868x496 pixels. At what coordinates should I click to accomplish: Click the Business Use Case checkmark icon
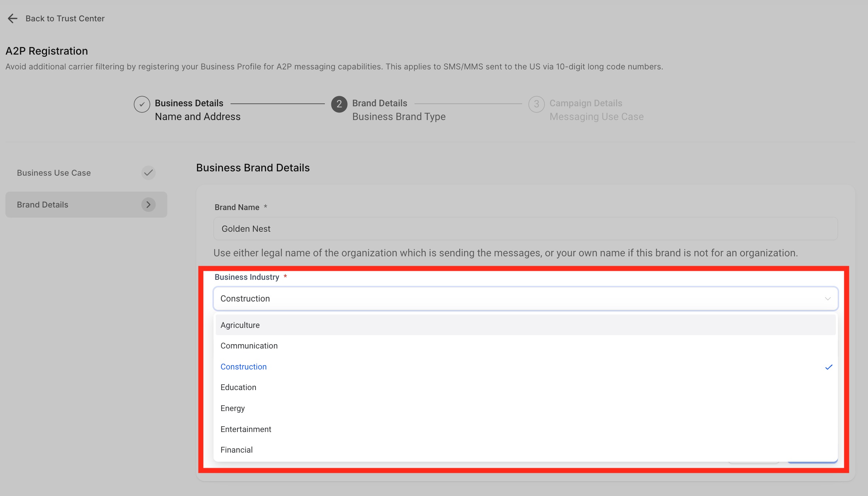click(x=148, y=173)
